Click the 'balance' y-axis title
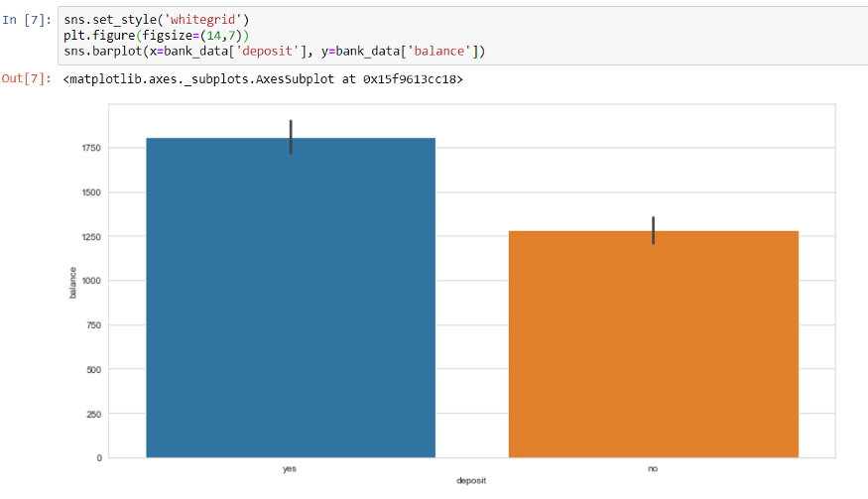This screenshot has height=499, width=868. (x=72, y=283)
